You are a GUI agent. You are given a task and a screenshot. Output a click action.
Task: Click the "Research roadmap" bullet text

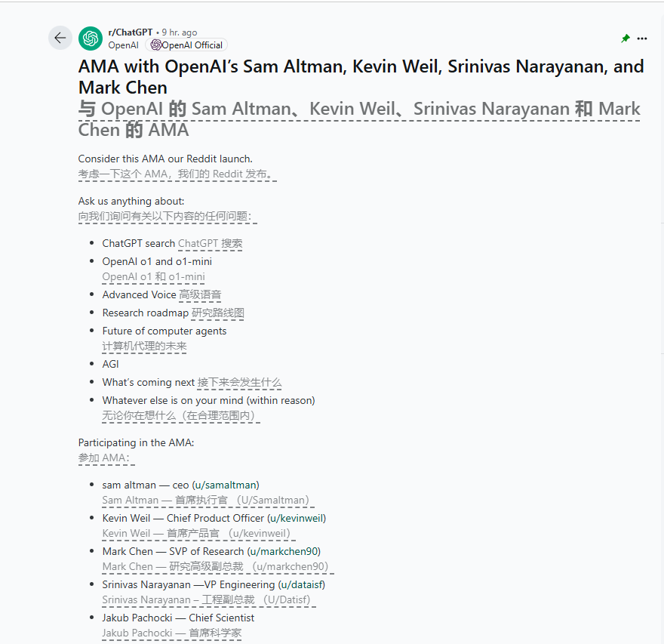coord(146,313)
